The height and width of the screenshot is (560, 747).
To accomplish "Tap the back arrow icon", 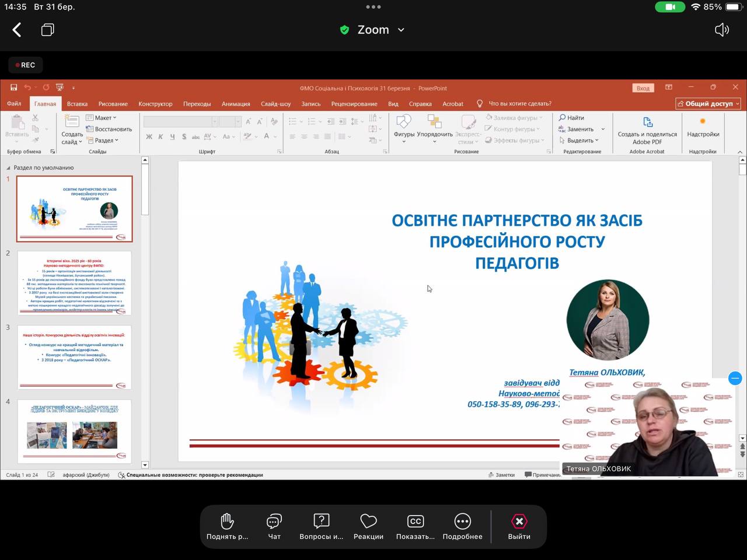I will (x=17, y=30).
